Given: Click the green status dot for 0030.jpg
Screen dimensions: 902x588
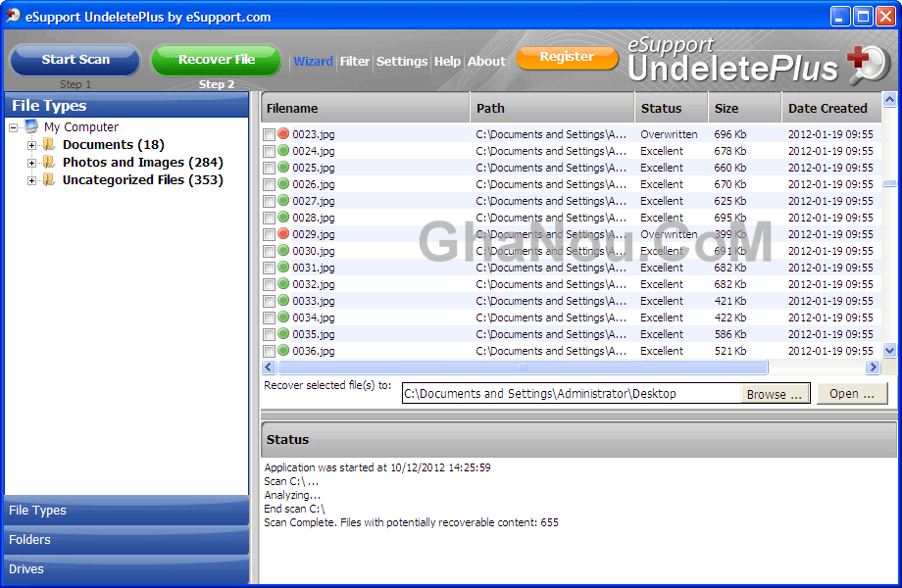Looking at the screenshot, I should click(x=283, y=251).
